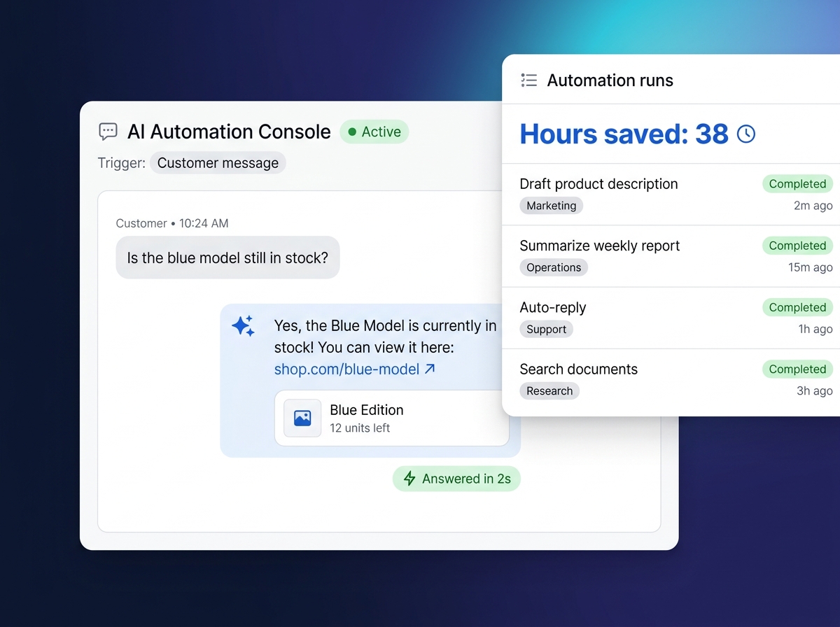The image size is (840, 627).
Task: Open the Summarize weekly report run
Action: [x=671, y=256]
